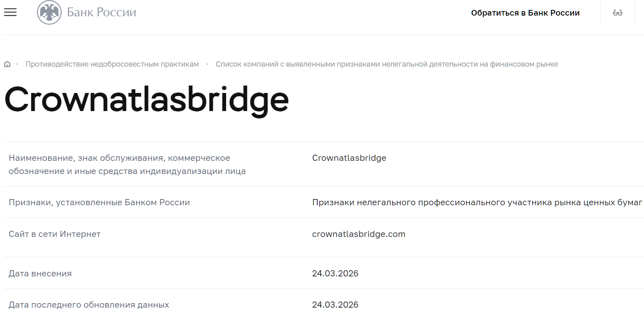Enable the visually impaired version via glasses icon
Viewport: 644px width, 320px height.
coord(618,12)
